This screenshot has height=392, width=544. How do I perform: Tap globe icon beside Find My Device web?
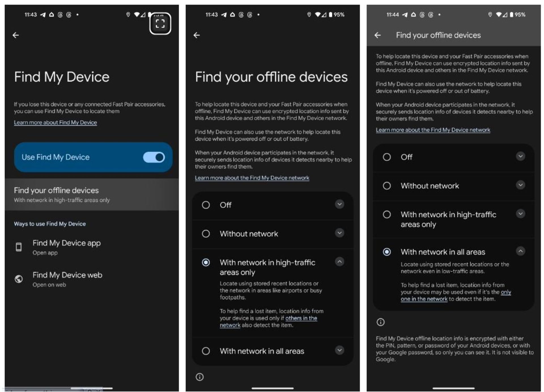point(19,279)
